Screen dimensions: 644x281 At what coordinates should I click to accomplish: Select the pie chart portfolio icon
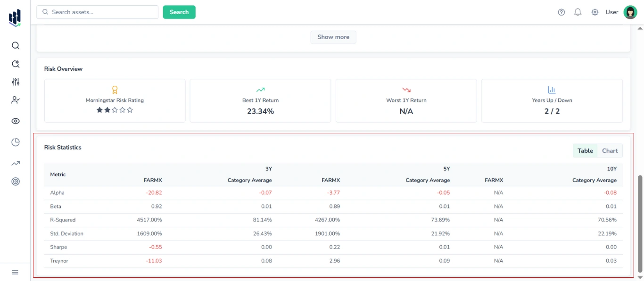point(15,142)
